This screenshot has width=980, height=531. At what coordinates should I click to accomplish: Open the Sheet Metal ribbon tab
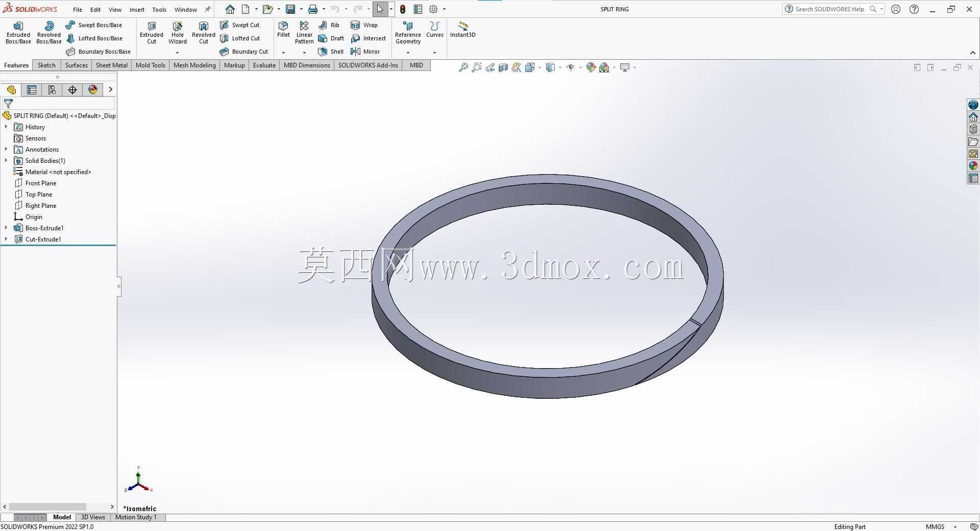tap(112, 65)
